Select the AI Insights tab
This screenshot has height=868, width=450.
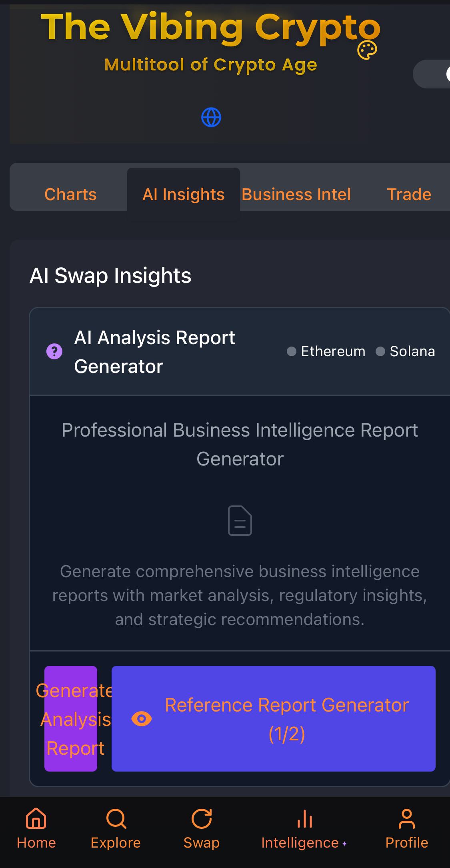coord(184,194)
